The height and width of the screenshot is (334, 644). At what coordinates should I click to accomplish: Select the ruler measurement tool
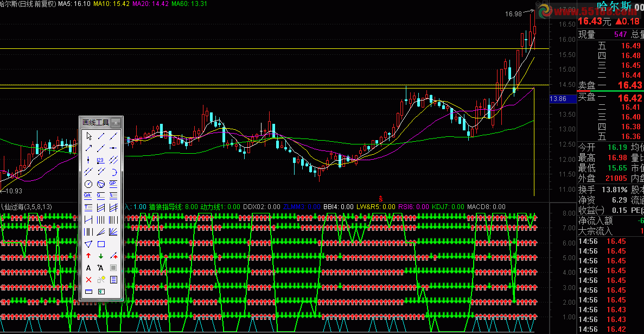pyautogui.click(x=88, y=291)
